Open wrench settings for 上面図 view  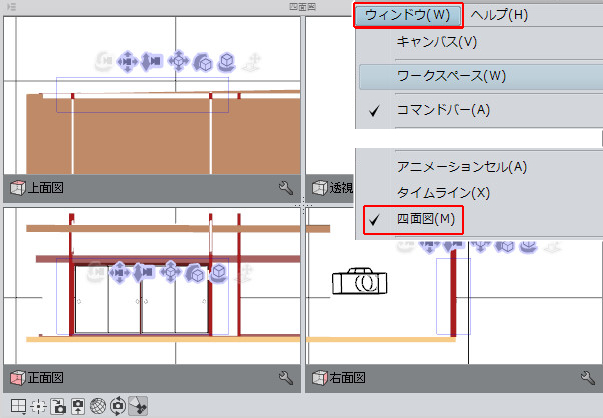[286, 188]
